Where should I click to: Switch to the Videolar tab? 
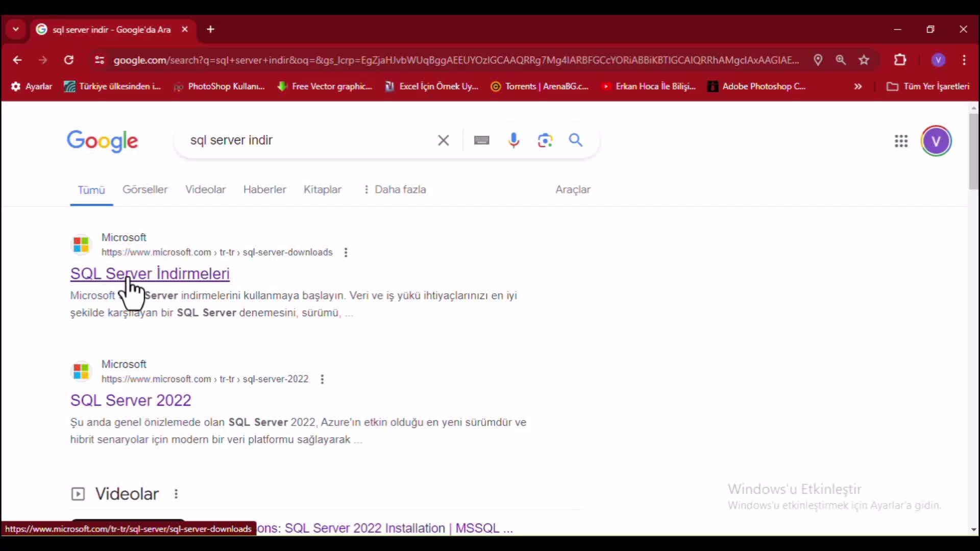point(205,190)
